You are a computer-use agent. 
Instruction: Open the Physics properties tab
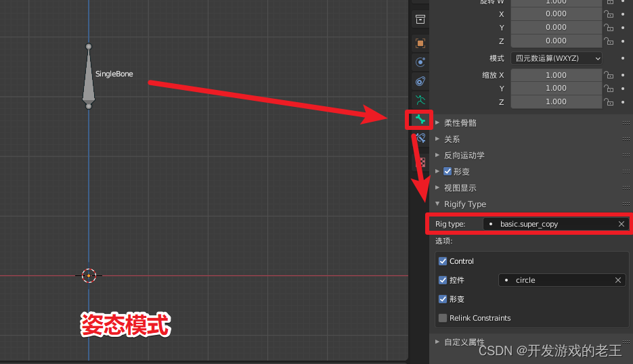(x=420, y=62)
